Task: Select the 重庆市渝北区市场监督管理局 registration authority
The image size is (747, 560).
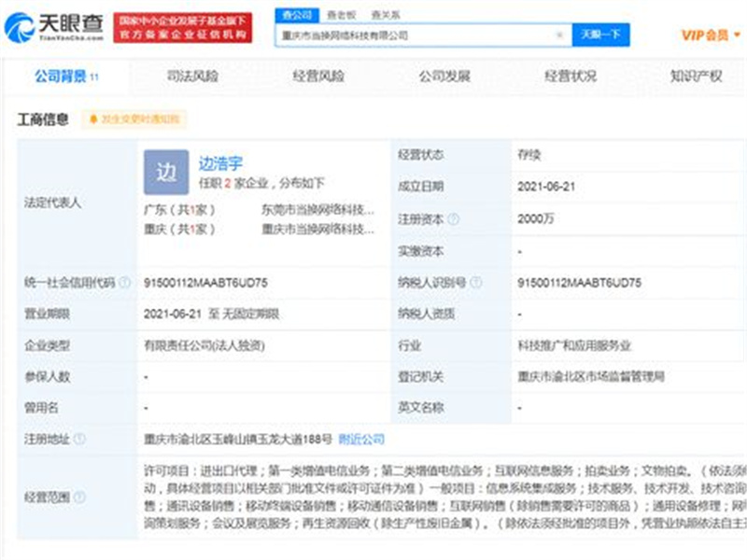Action: point(591,377)
